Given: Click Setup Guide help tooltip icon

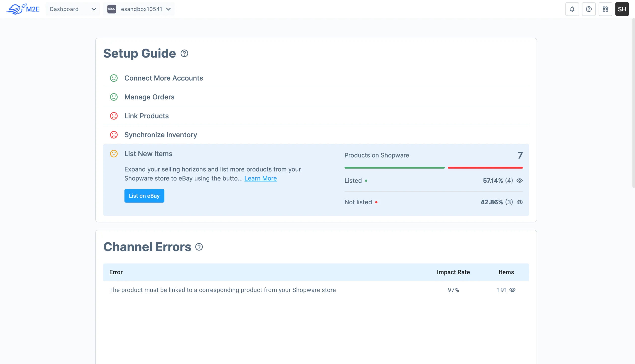Looking at the screenshot, I should pyautogui.click(x=184, y=54).
